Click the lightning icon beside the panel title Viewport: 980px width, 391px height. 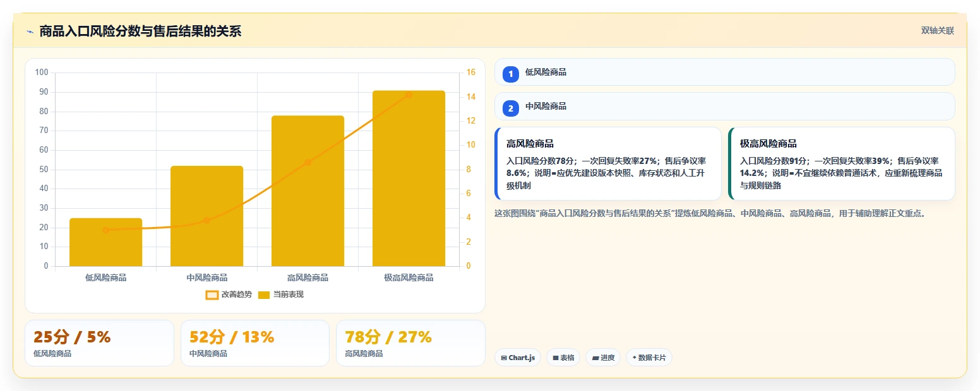pos(30,32)
